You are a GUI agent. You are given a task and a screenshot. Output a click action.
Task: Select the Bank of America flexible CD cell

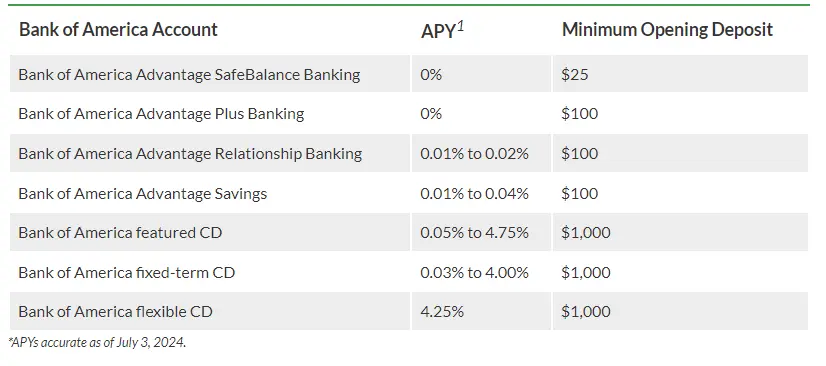pyautogui.click(x=210, y=311)
